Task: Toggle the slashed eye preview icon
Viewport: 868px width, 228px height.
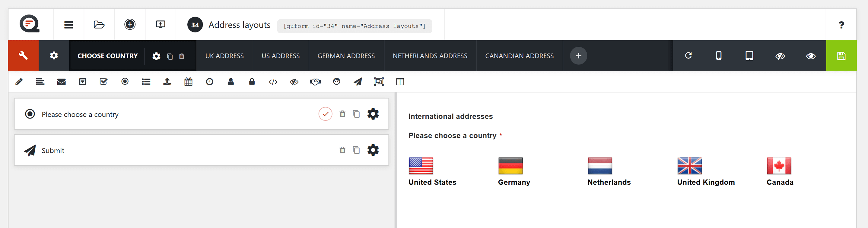Action: 780,56
